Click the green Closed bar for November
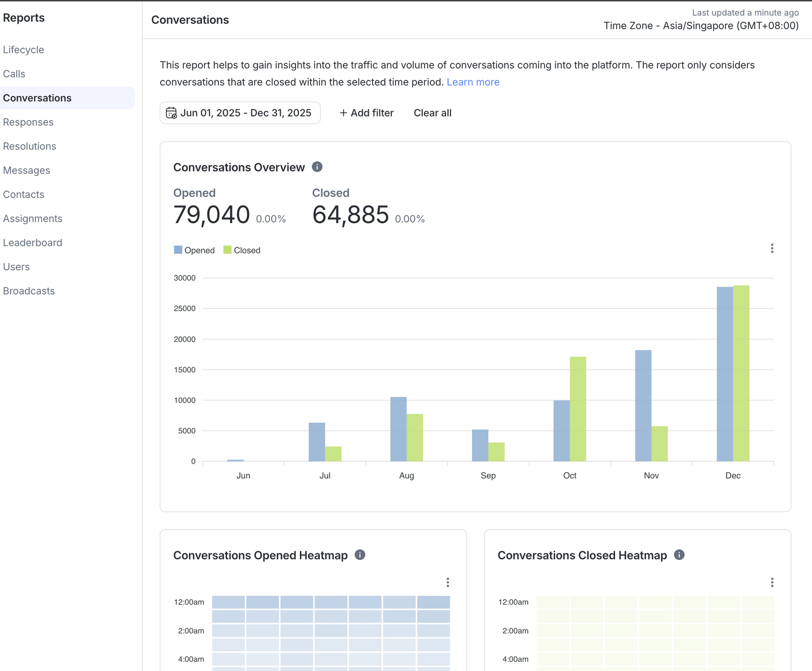 click(659, 444)
